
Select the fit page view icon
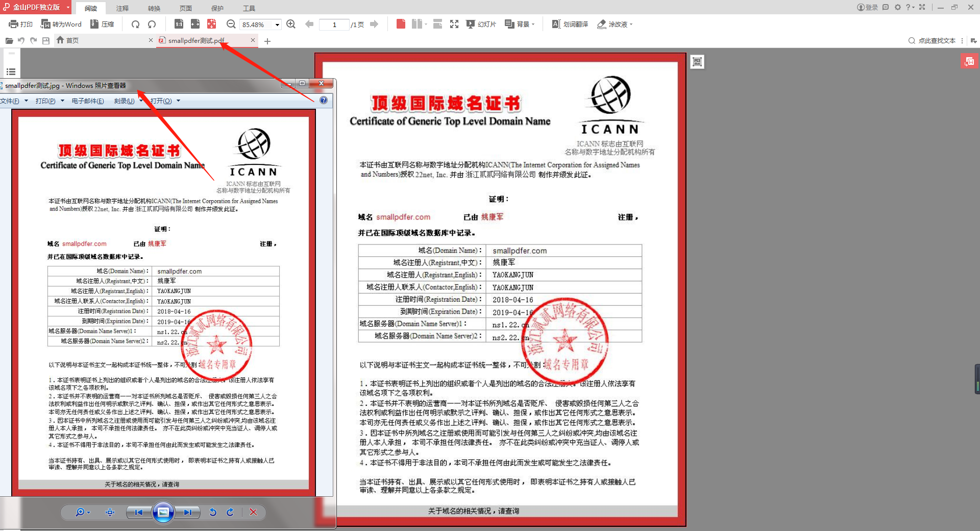coord(211,24)
